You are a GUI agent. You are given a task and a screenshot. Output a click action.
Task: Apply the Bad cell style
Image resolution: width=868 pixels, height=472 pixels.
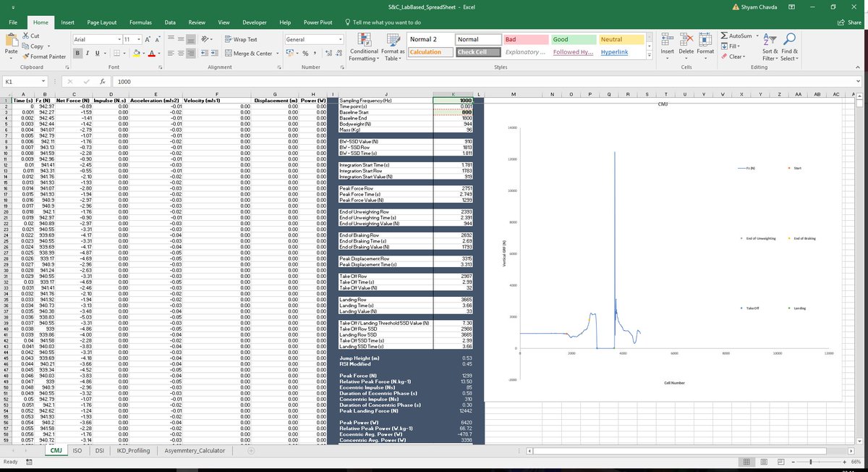525,39
